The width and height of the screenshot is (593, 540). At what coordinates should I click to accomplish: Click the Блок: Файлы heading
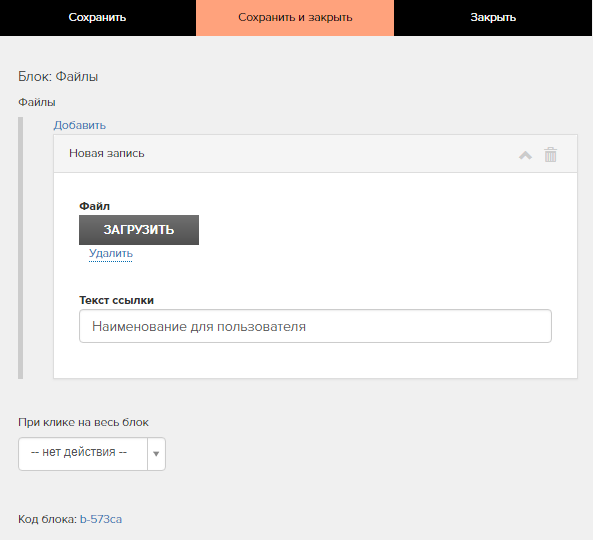58,77
